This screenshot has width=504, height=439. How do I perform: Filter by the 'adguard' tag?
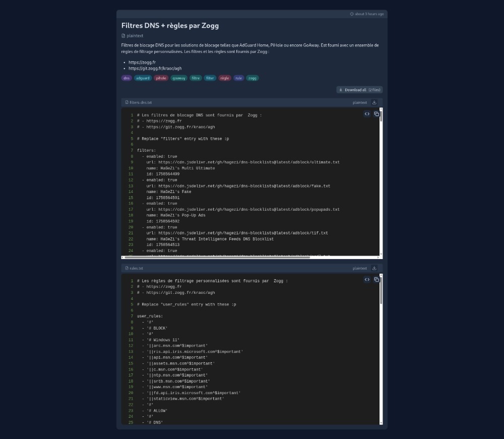click(x=143, y=78)
